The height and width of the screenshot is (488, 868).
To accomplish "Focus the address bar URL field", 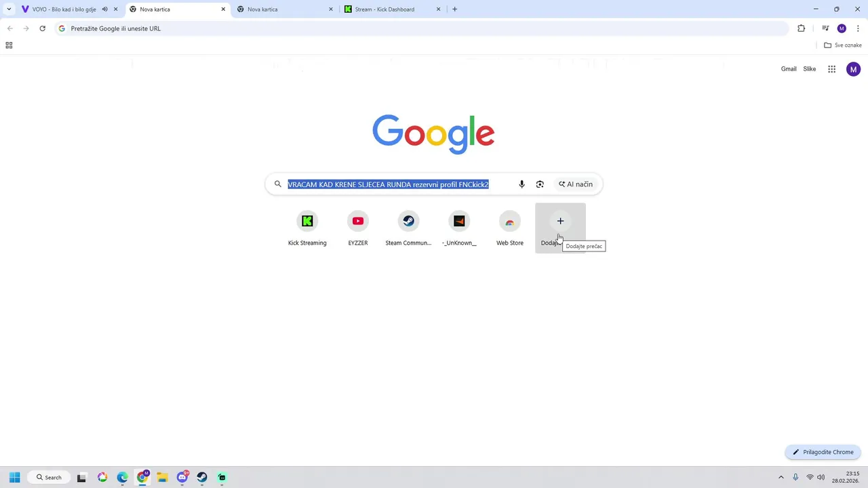I will (x=420, y=28).
